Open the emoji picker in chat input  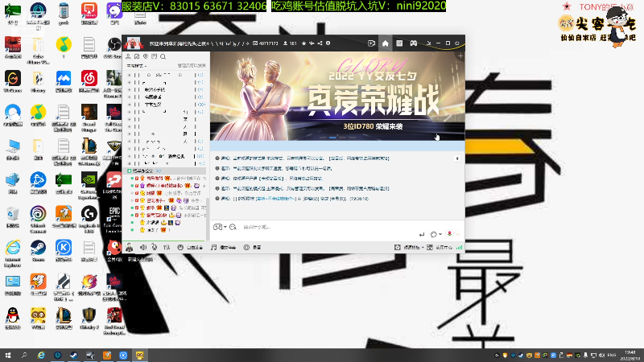(233, 227)
